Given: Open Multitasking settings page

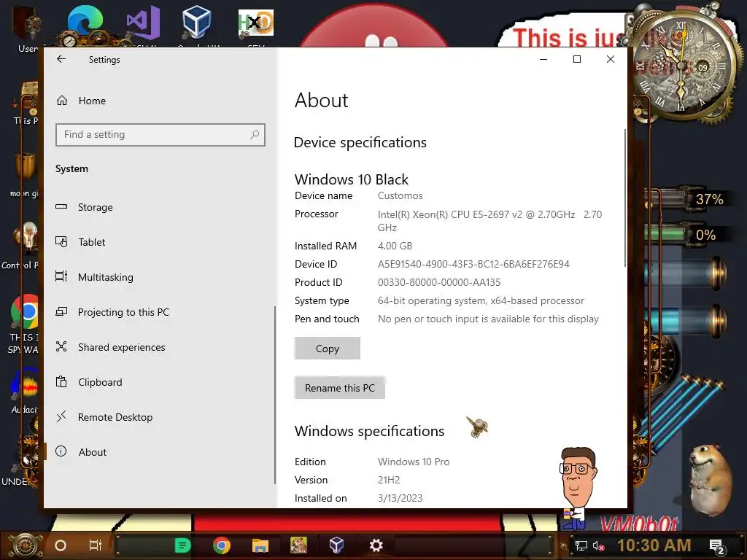Looking at the screenshot, I should [160, 277].
